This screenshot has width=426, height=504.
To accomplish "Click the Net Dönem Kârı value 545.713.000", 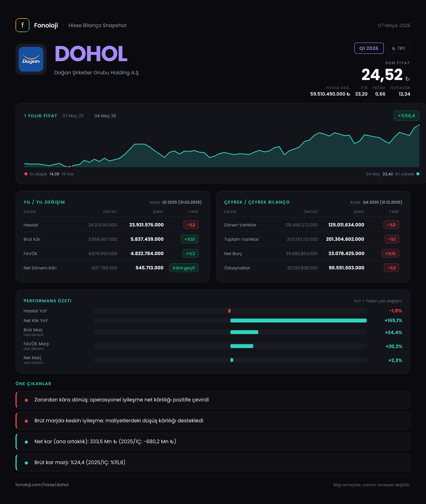I will [x=149, y=268].
